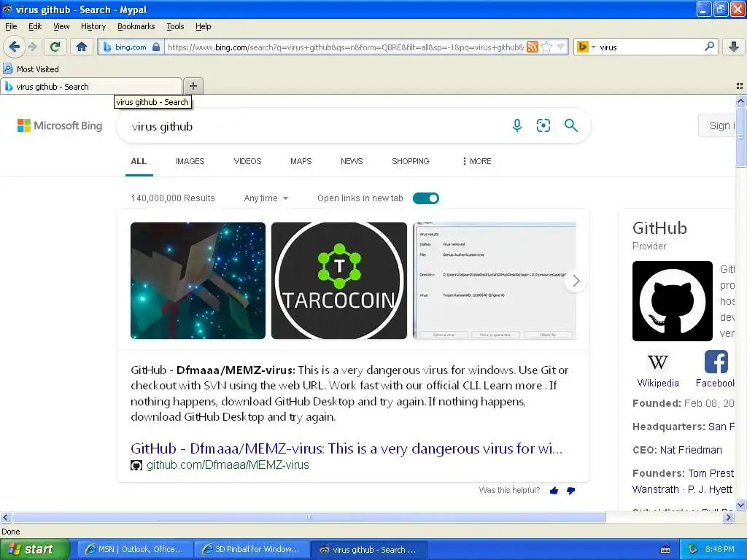Open the File menu
This screenshot has width=747, height=560.
tap(11, 26)
